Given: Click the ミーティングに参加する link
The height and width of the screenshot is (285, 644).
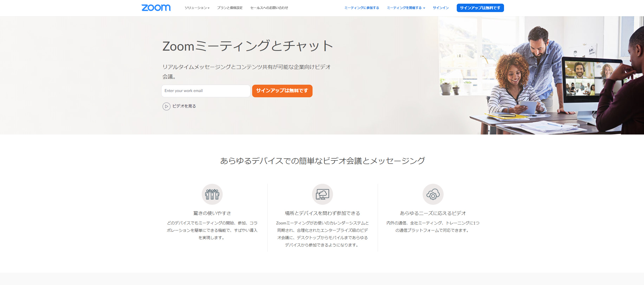Looking at the screenshot, I should tap(361, 8).
